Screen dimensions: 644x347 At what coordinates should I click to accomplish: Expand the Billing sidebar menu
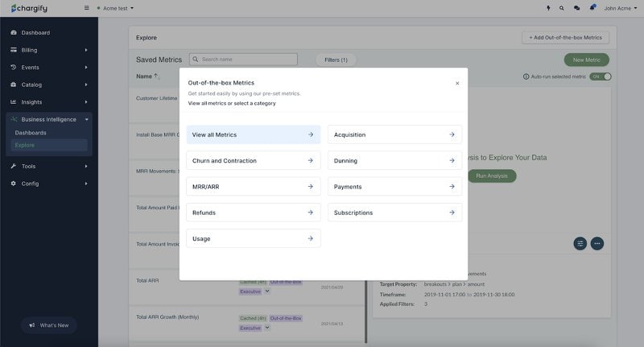[x=49, y=50]
